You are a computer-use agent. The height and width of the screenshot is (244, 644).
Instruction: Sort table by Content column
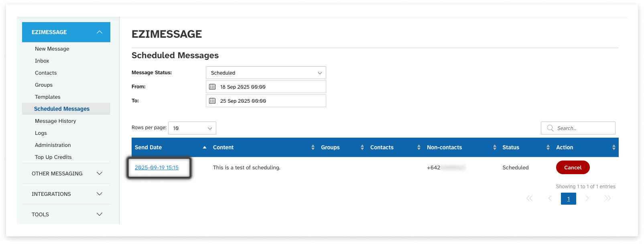(313, 147)
